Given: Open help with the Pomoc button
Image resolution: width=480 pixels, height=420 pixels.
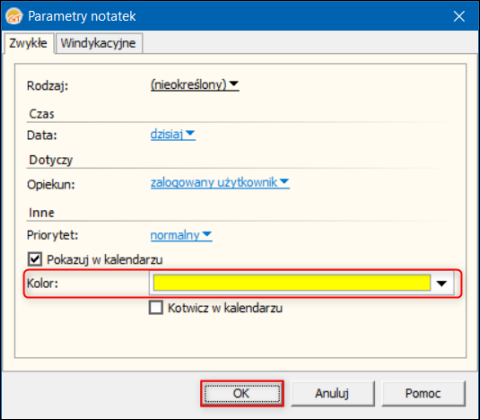Looking at the screenshot, I should (423, 393).
